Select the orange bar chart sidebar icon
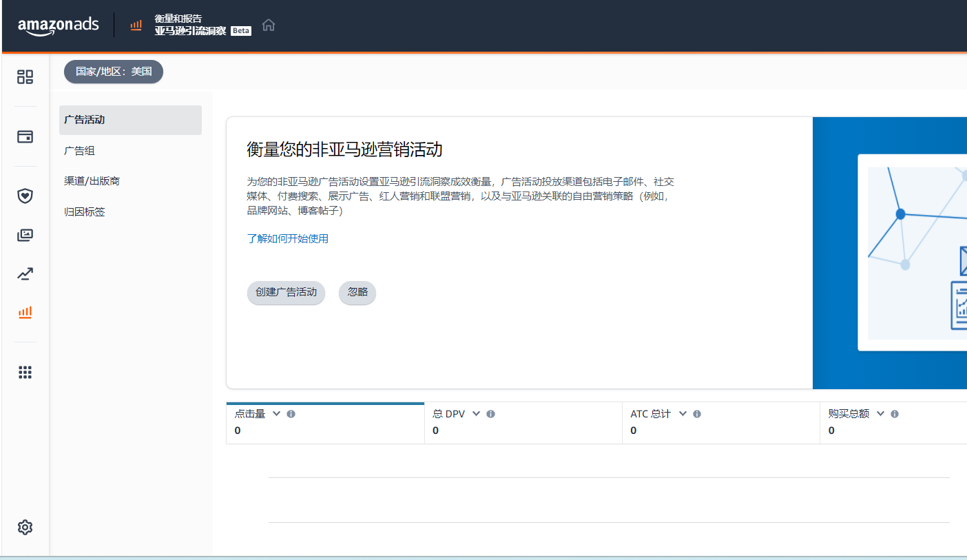967x560 pixels. pos(25,313)
